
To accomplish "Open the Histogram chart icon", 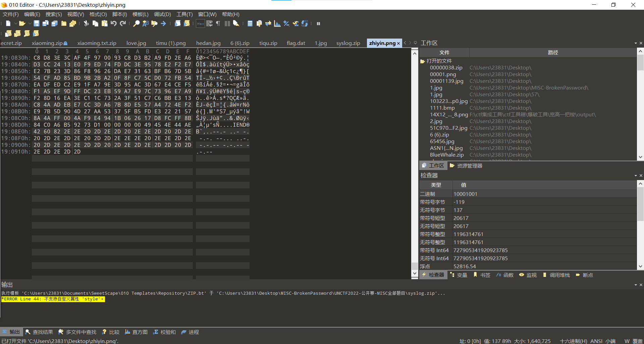I will [x=277, y=23].
